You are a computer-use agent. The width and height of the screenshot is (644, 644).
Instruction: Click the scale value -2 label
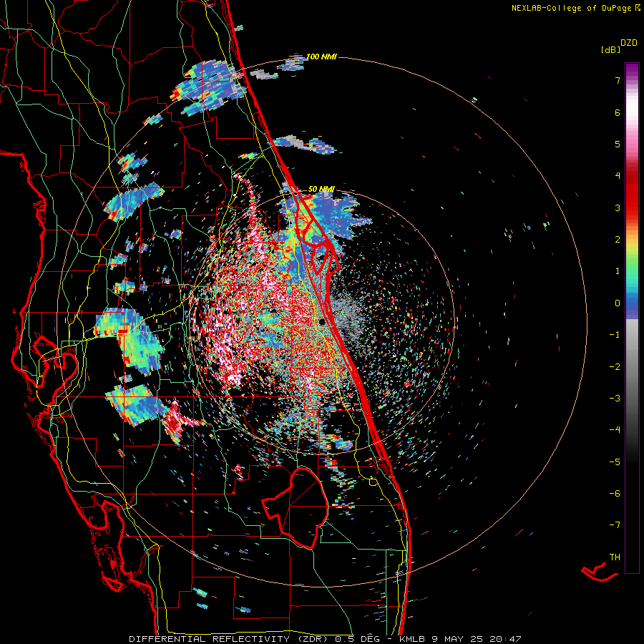click(x=615, y=367)
